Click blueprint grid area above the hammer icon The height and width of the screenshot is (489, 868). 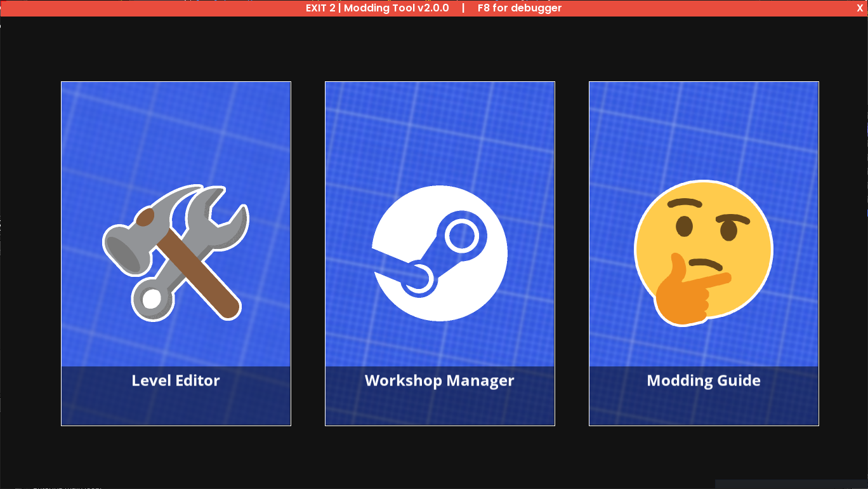(176, 127)
